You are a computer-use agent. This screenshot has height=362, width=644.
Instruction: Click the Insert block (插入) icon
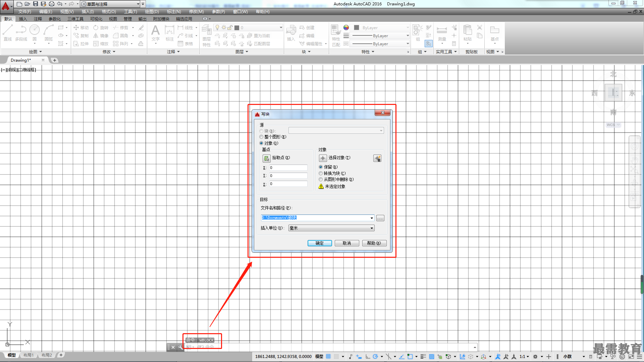coord(291,33)
